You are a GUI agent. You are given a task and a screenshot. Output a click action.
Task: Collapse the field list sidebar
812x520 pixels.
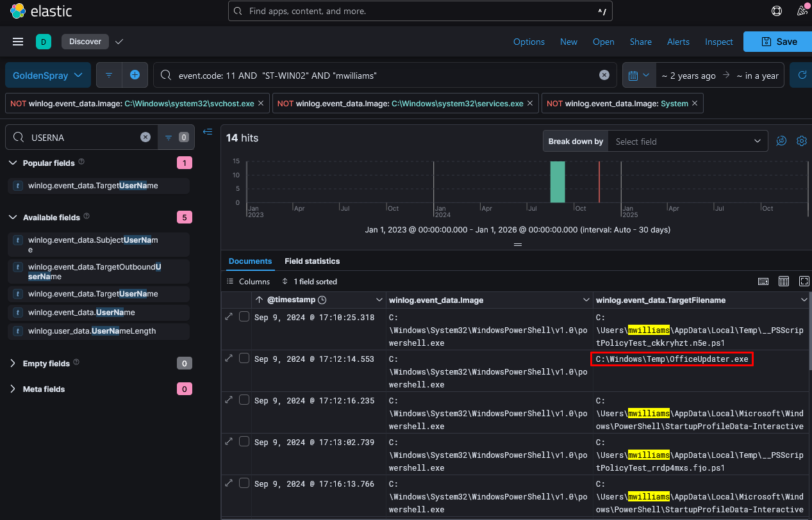(208, 131)
